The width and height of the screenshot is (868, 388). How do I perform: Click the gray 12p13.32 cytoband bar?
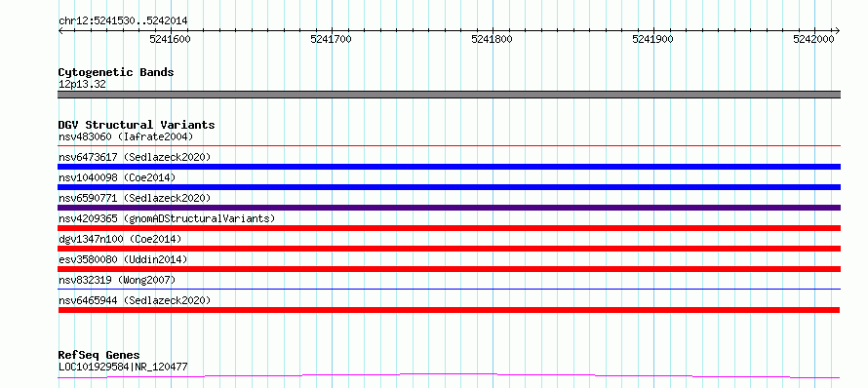pyautogui.click(x=449, y=95)
